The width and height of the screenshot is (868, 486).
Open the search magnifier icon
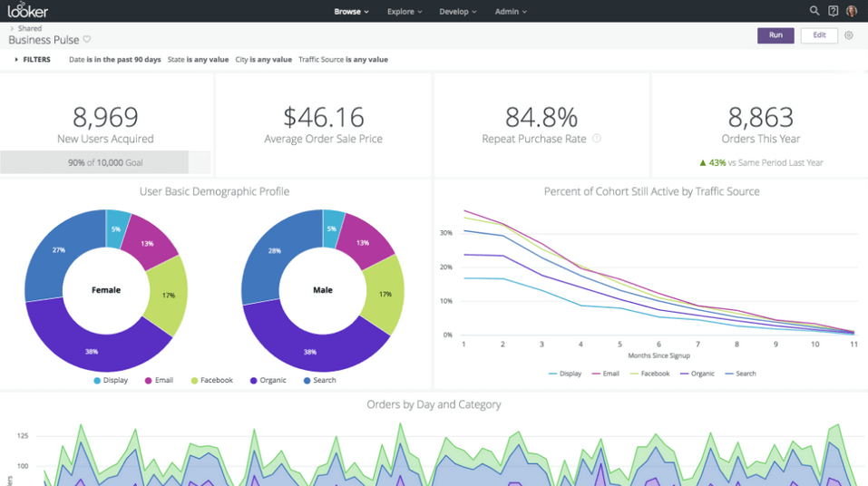coord(814,11)
